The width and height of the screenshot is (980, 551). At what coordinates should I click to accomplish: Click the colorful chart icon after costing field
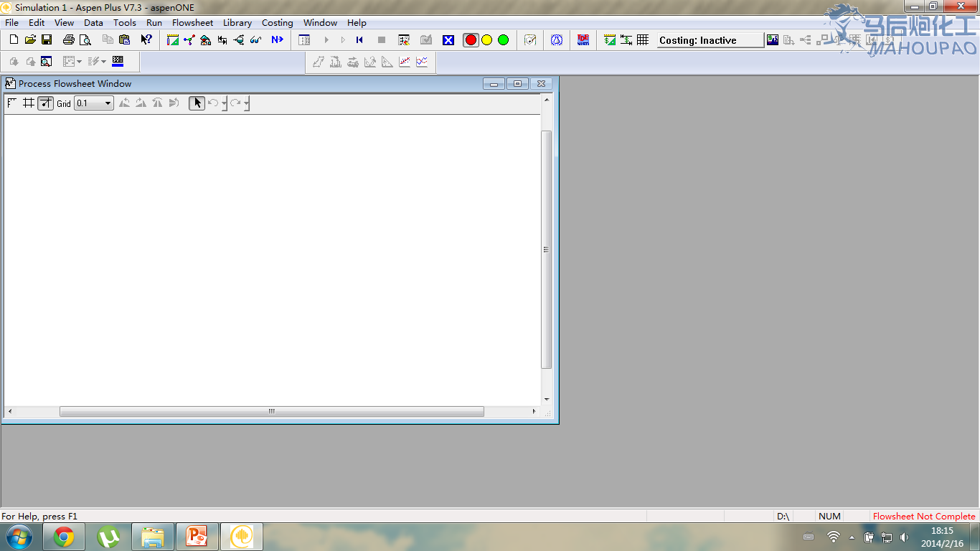[773, 40]
